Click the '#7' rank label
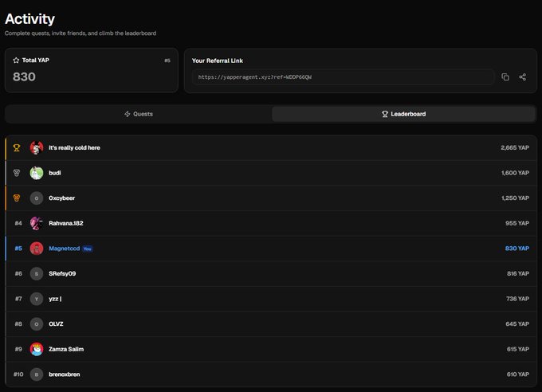 [18, 299]
